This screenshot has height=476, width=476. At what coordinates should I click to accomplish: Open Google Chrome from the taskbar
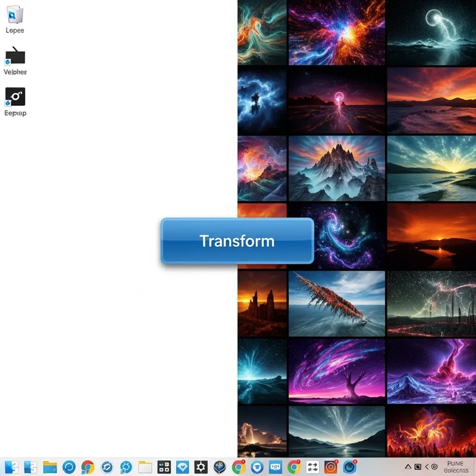click(x=87, y=467)
